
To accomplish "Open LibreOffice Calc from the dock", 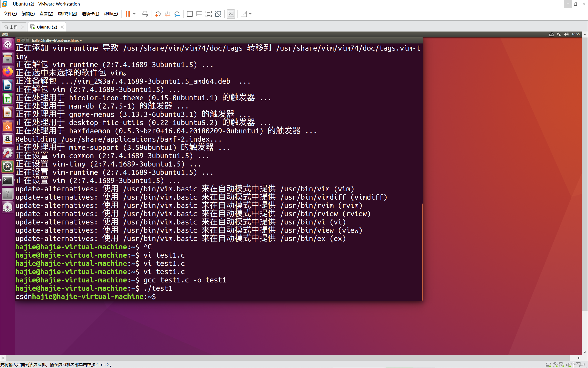I will pos(8,99).
